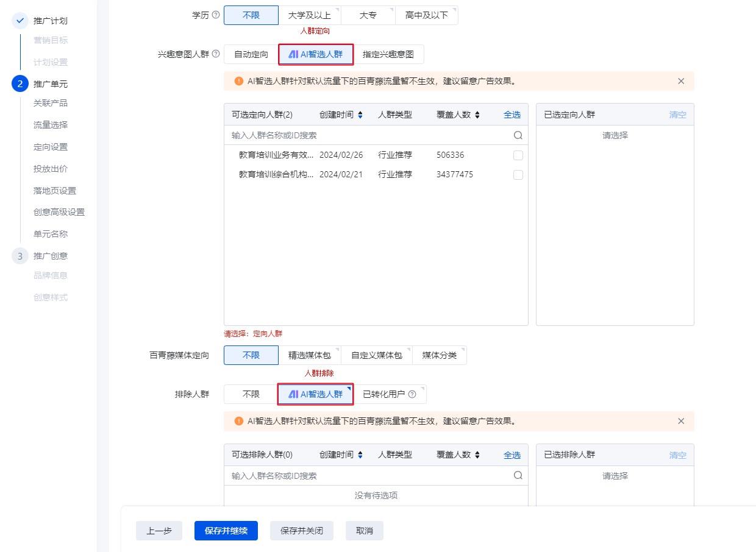Select 自动定向 for 兴趣意图人群
Screen dimensions: 756x552
point(251,54)
